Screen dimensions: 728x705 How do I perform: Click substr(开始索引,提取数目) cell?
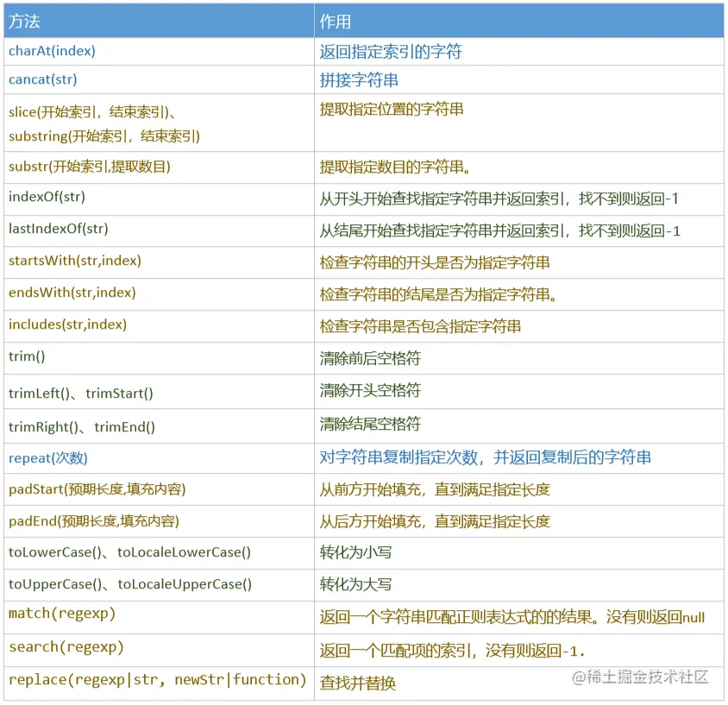(159, 167)
